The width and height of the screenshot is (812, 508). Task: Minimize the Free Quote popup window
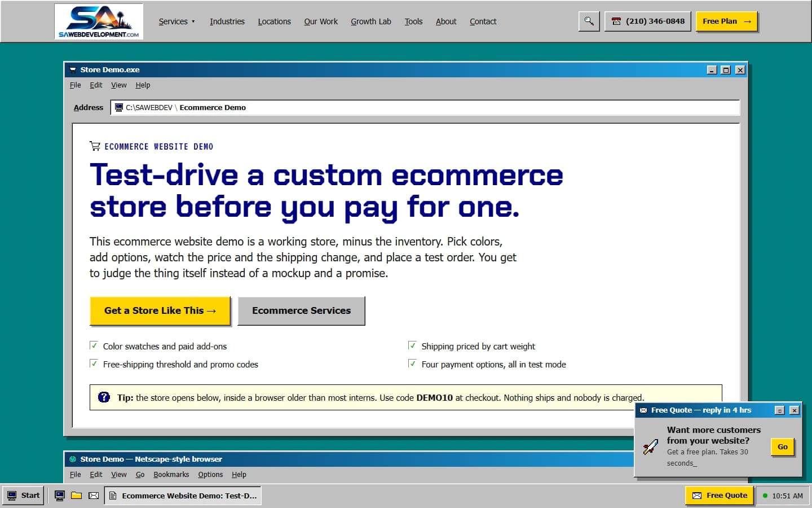[x=780, y=410]
